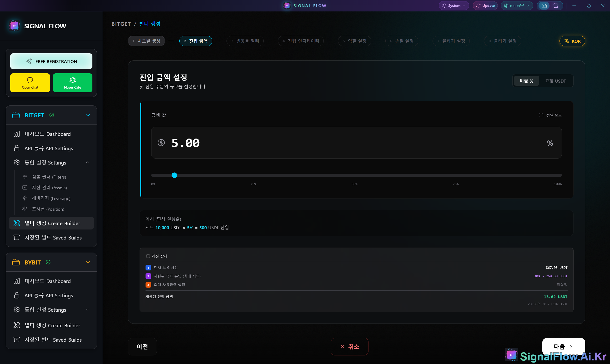
Task: Collapse the BITGET section chevron
Action: coord(88,115)
